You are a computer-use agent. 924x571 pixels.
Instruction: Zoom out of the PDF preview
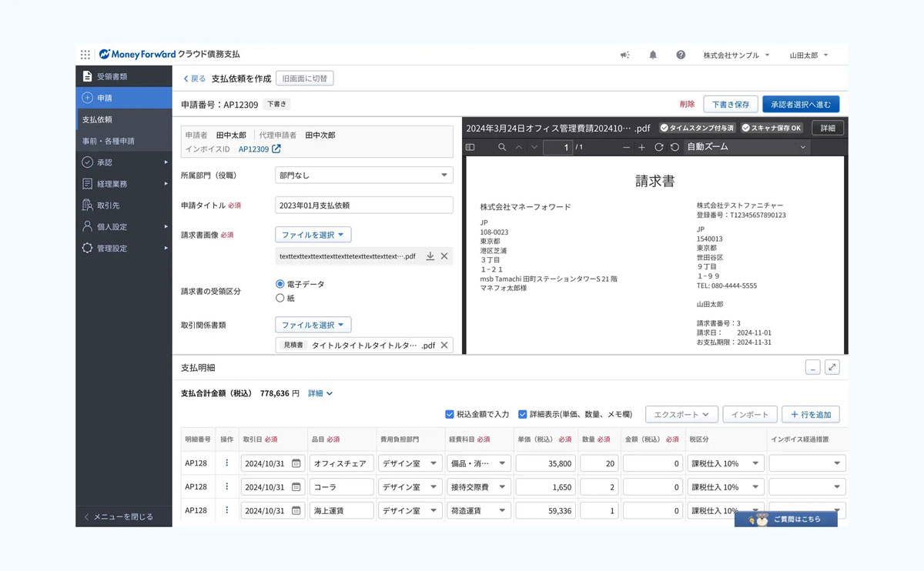click(x=627, y=147)
